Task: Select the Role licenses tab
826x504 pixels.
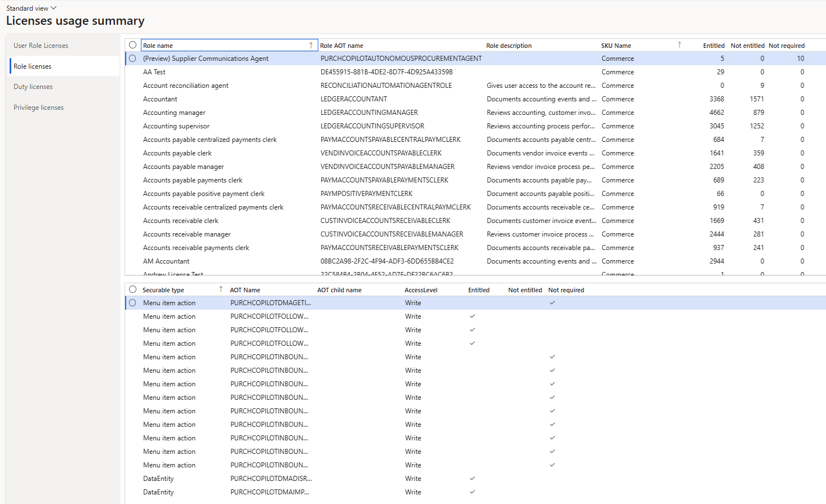Action: tap(33, 66)
